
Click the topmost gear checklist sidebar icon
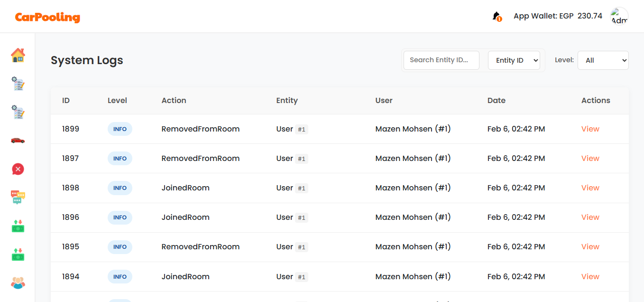(x=18, y=84)
